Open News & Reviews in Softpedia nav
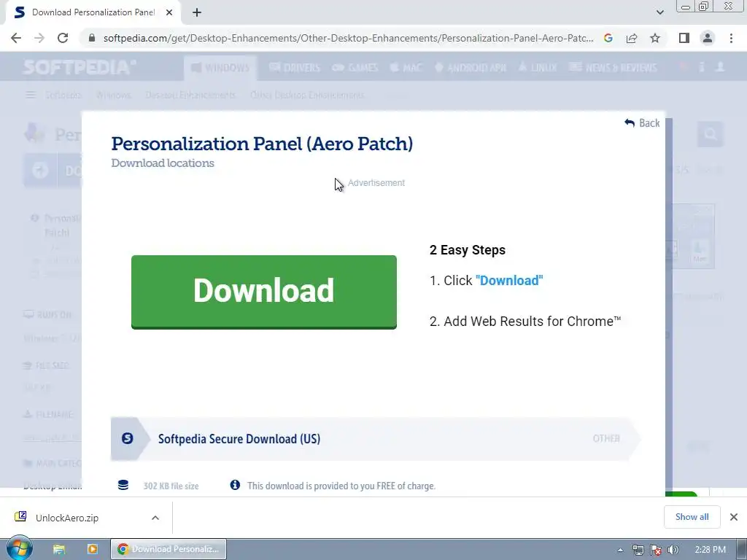Screen dimensions: 747x560 tap(613, 68)
